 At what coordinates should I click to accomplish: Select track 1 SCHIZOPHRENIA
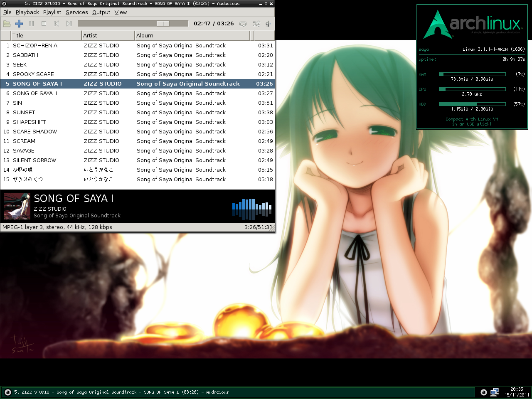[x=138, y=45]
